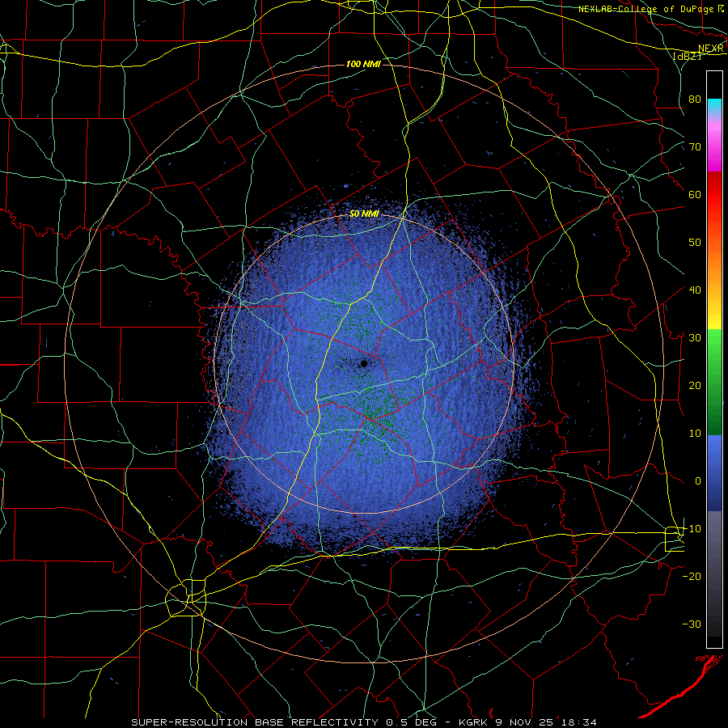This screenshot has height=728, width=728.
Task: Click the "-30" value on the dBZ scale
Action: tap(692, 624)
